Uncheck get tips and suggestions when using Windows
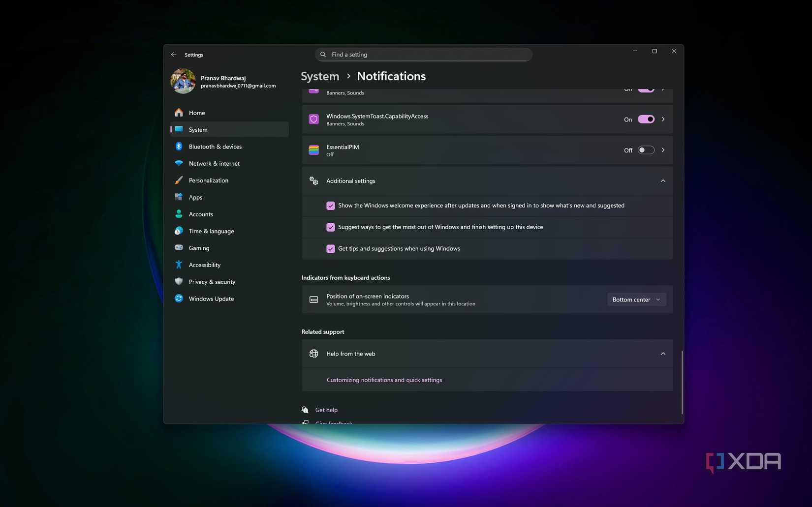The image size is (812, 507). [330, 248]
